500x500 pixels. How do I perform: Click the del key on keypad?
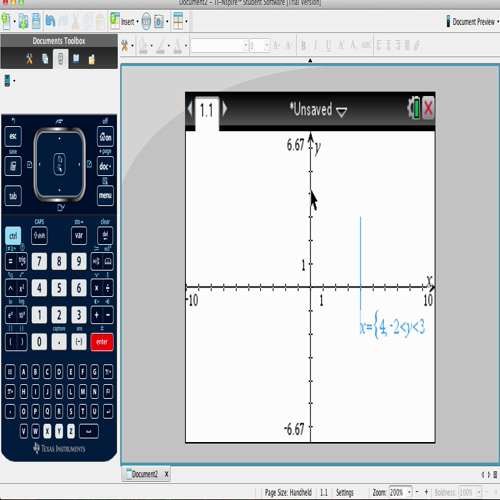(x=105, y=236)
